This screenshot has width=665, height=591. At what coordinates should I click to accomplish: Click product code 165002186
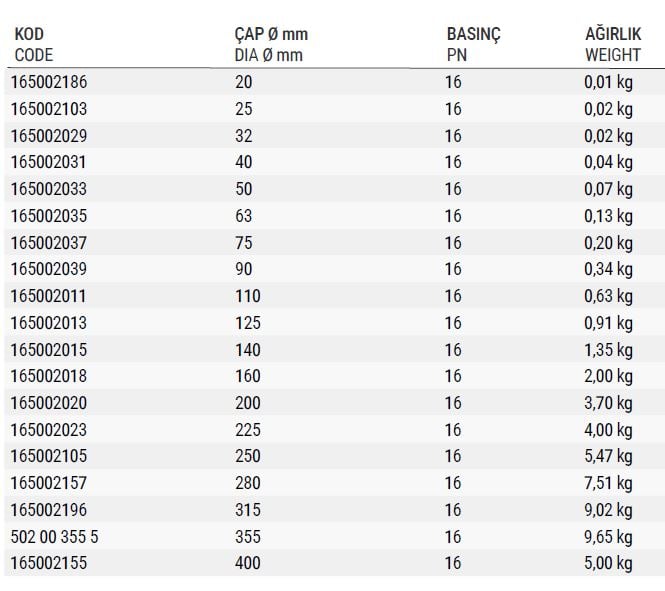[x=49, y=82]
